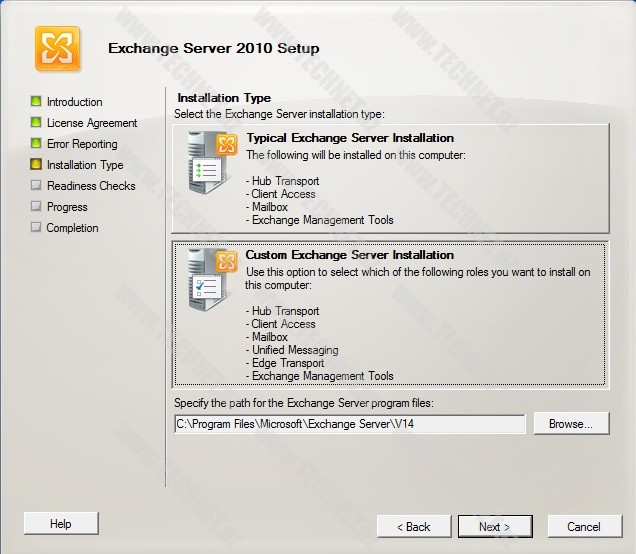Open Help for setup
This screenshot has width=636, height=554.
(x=61, y=523)
